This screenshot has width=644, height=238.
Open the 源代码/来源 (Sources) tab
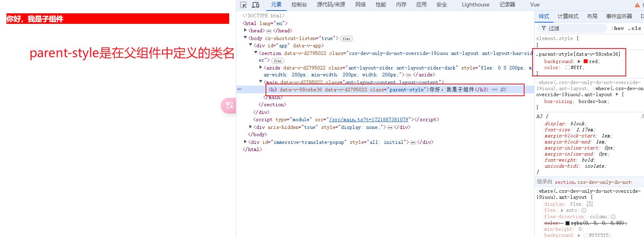[331, 5]
